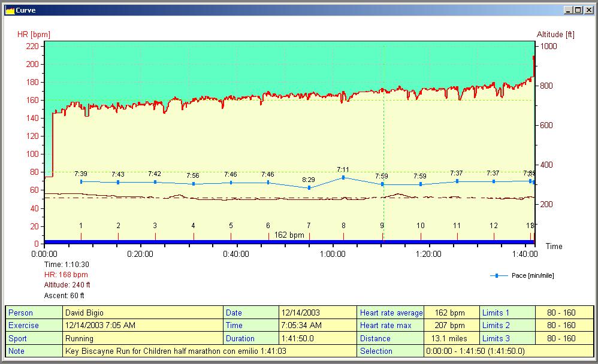Click the 7:11 pace data point
This screenshot has width=598, height=364.
[x=343, y=177]
